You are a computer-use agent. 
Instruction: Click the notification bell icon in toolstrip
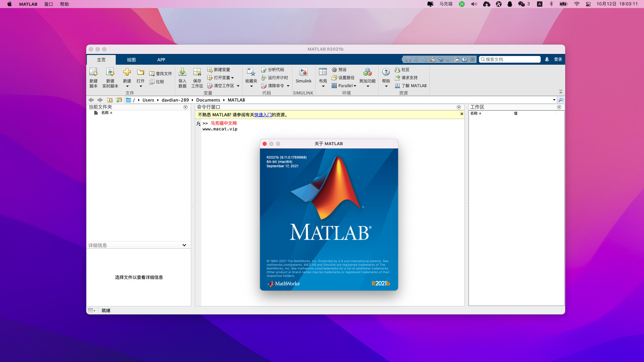(x=547, y=59)
